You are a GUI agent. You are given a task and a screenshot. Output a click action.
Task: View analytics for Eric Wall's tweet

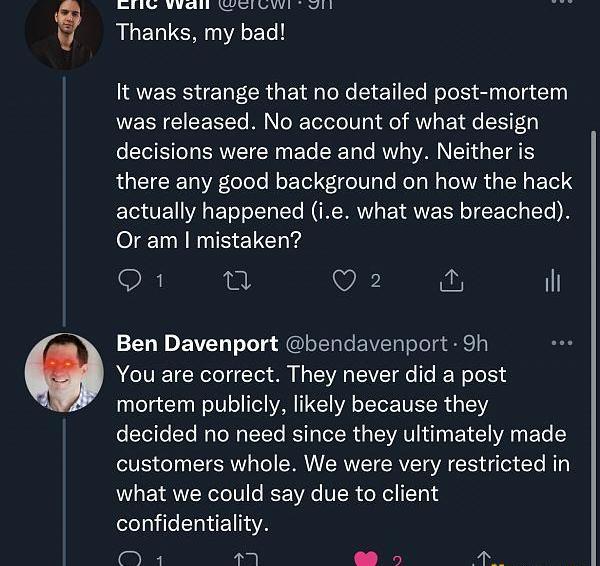pos(552,281)
